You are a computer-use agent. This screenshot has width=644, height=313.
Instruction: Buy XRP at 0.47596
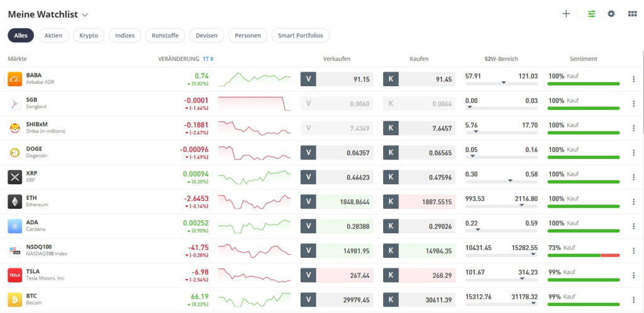click(x=419, y=177)
